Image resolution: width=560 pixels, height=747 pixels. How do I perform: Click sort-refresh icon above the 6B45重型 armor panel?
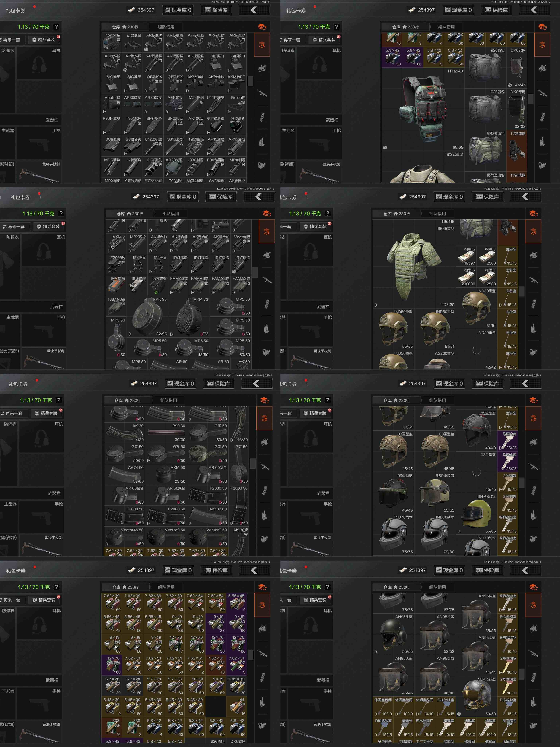pyautogui.click(x=533, y=213)
